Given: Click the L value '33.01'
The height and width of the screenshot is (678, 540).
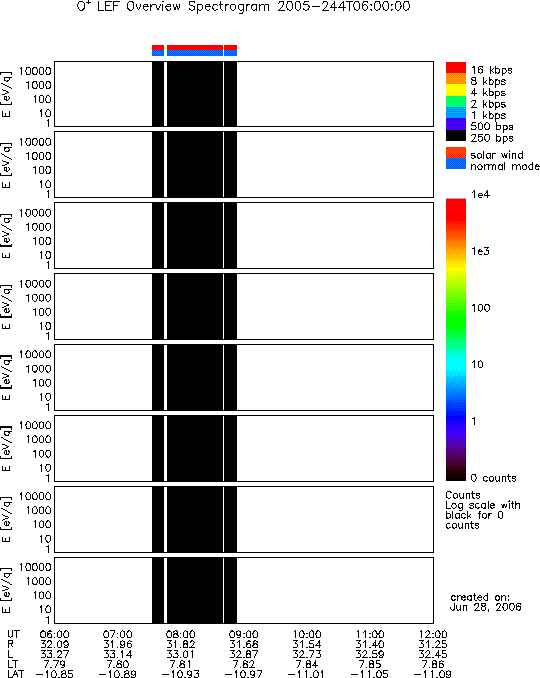Looking at the screenshot, I should tap(181, 654).
